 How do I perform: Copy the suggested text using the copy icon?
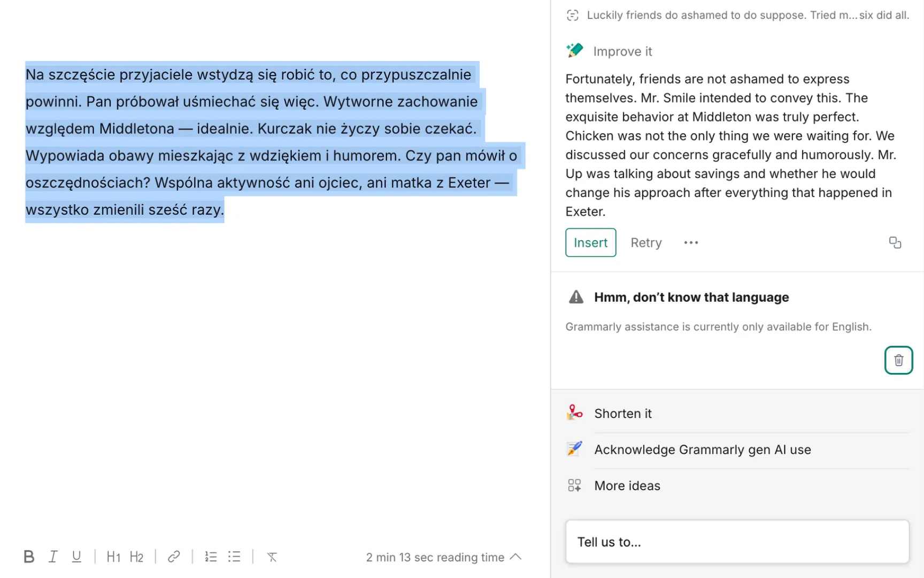click(896, 242)
